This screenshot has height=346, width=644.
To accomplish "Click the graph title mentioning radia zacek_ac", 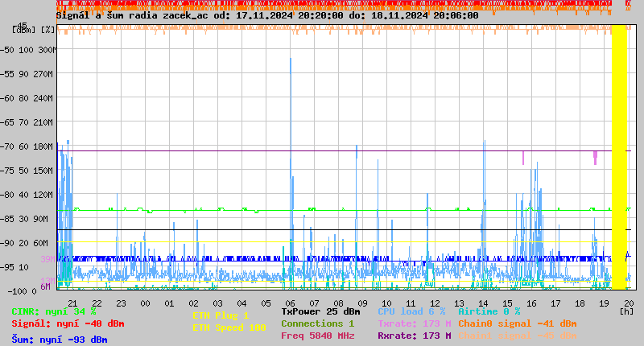I will [x=267, y=15].
